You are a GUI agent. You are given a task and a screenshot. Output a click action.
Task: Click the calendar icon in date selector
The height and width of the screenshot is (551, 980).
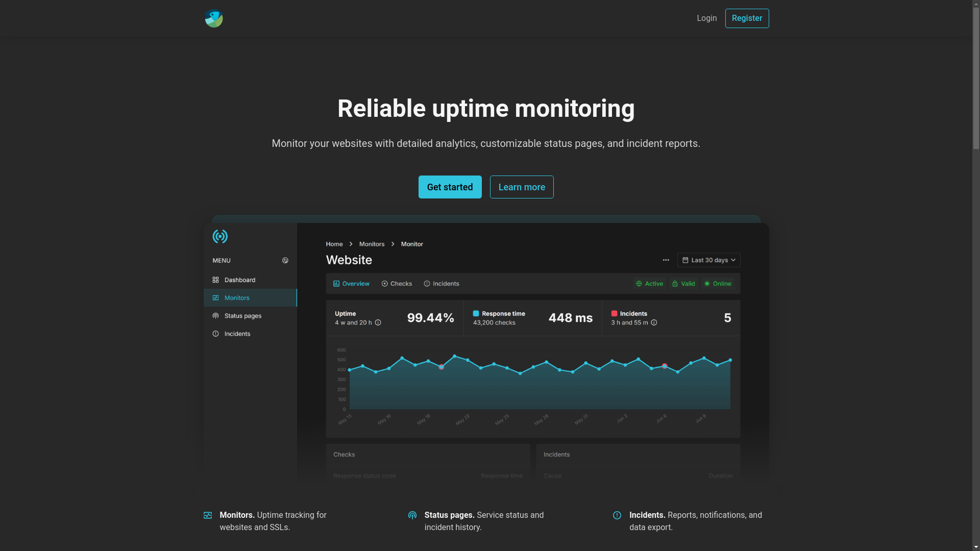coord(685,260)
